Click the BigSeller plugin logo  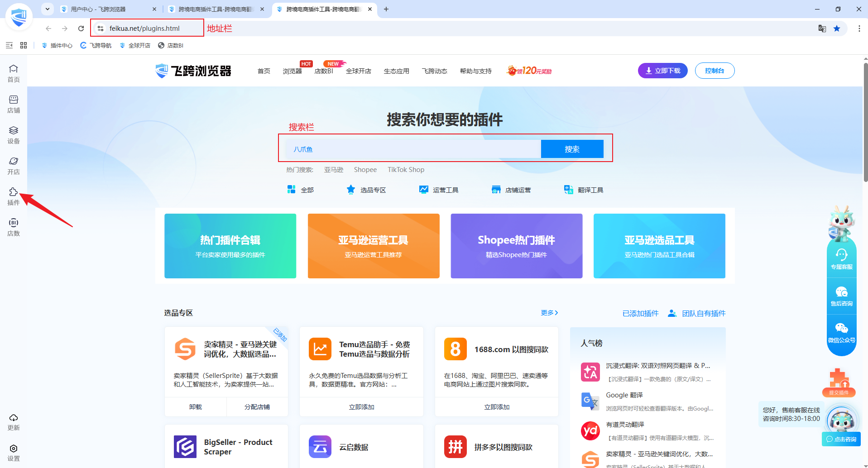(185, 447)
